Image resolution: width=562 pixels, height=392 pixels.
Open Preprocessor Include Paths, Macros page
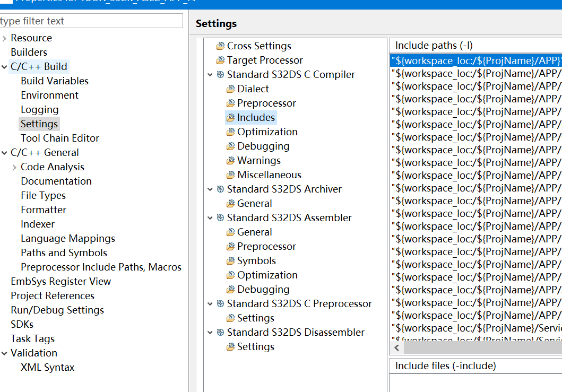coord(101,267)
